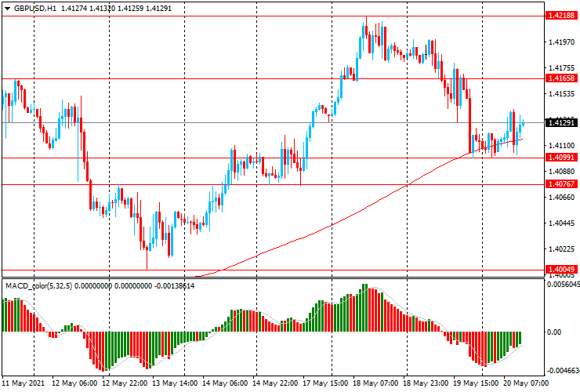Viewport: 580px width, 392px height.
Task: Click the -0.004663 MACD scale value
Action: (564, 371)
